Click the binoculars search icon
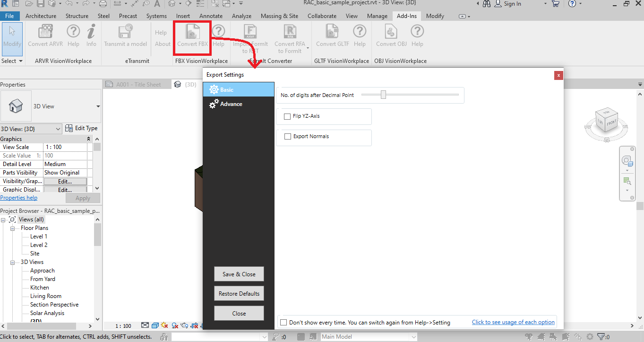The image size is (644, 342). tap(487, 4)
